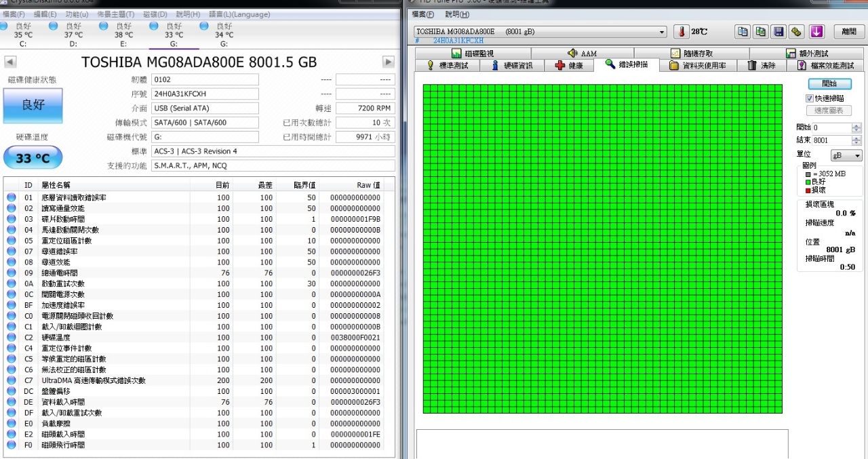
Task: Click status orb for attribute C2 硬碟溫度
Action: coord(12,338)
